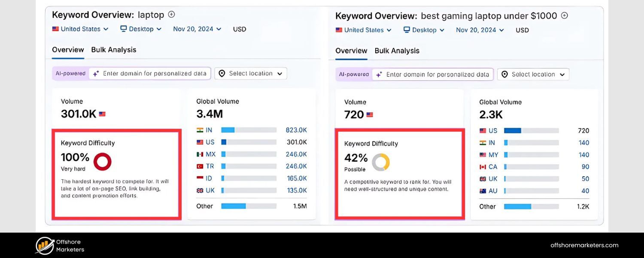Click plus icon beside 'best gaming laptop under $1000'
The image size is (644, 258).
565,15
